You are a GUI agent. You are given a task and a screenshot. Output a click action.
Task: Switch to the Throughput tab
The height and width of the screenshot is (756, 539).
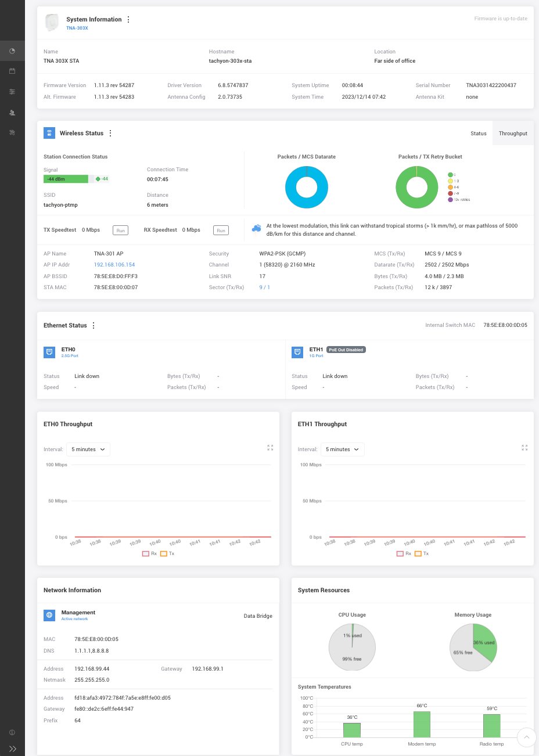pyautogui.click(x=513, y=134)
